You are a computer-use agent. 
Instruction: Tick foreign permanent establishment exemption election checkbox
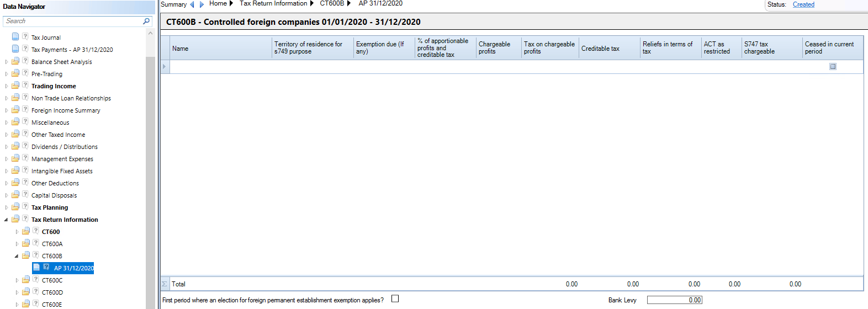click(x=395, y=299)
